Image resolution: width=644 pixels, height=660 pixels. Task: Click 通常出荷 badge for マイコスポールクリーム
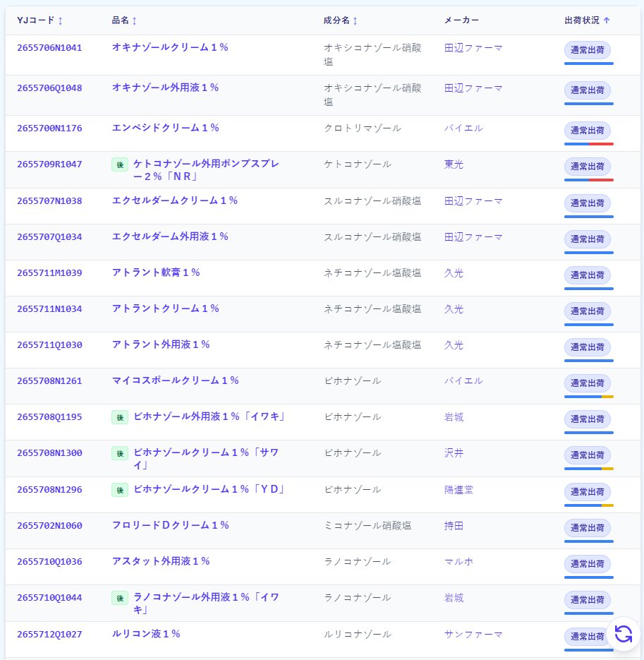click(587, 383)
